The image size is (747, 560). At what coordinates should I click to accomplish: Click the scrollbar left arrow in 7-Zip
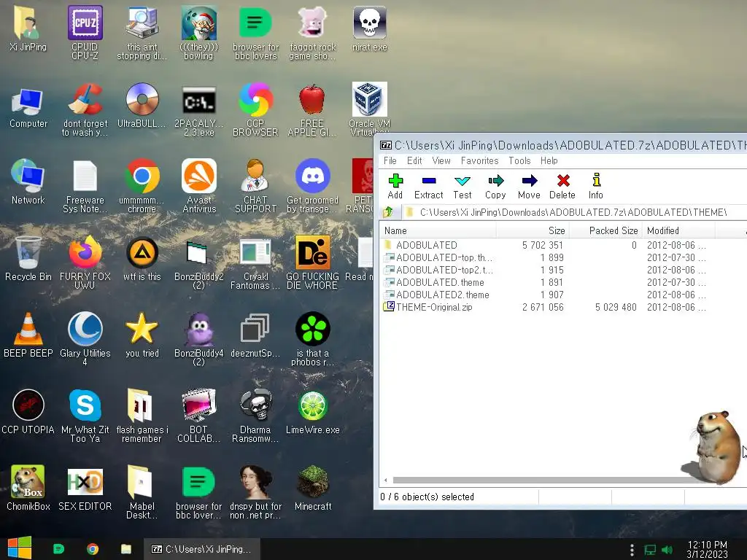click(x=385, y=480)
